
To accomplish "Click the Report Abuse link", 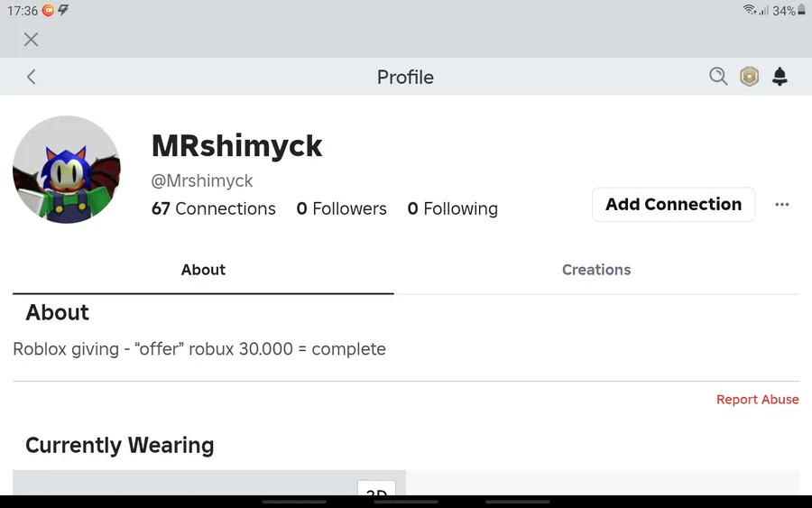I will tap(757, 399).
